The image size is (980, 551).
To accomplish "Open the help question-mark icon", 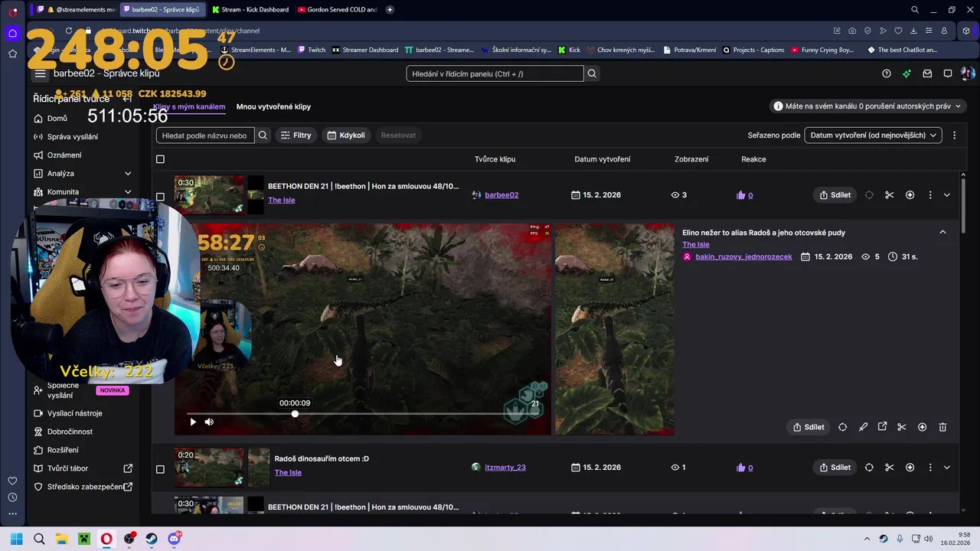I will [887, 73].
